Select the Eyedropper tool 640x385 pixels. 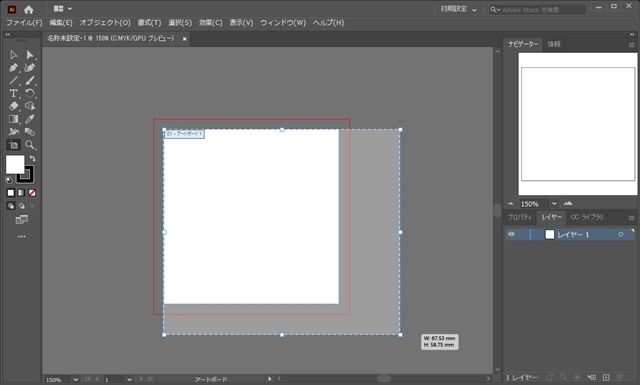click(29, 119)
